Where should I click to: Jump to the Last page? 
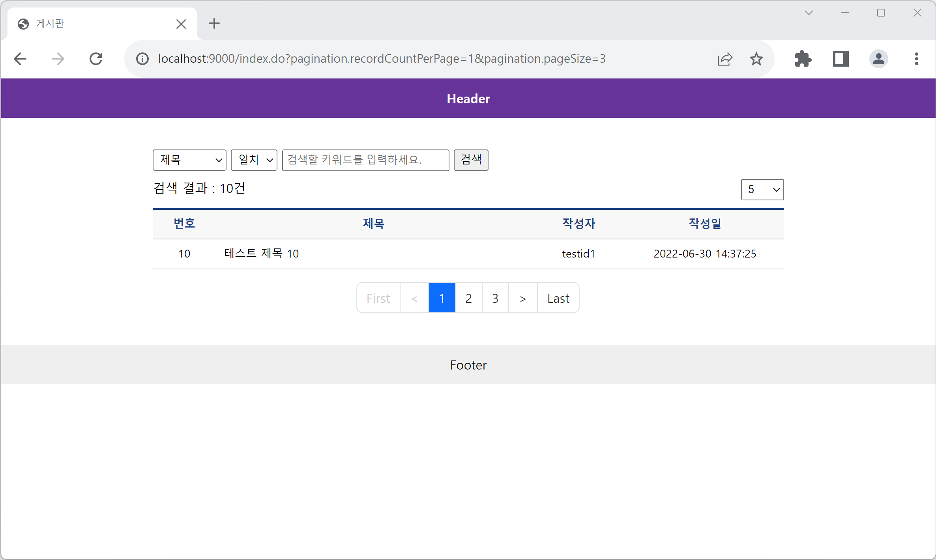(x=558, y=298)
